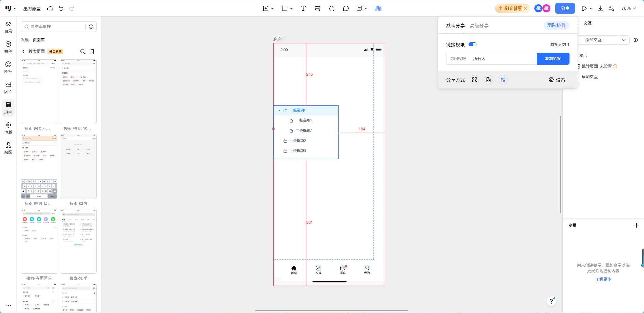Switch to 高级分享 tab
The height and width of the screenshot is (313, 644).
click(479, 26)
